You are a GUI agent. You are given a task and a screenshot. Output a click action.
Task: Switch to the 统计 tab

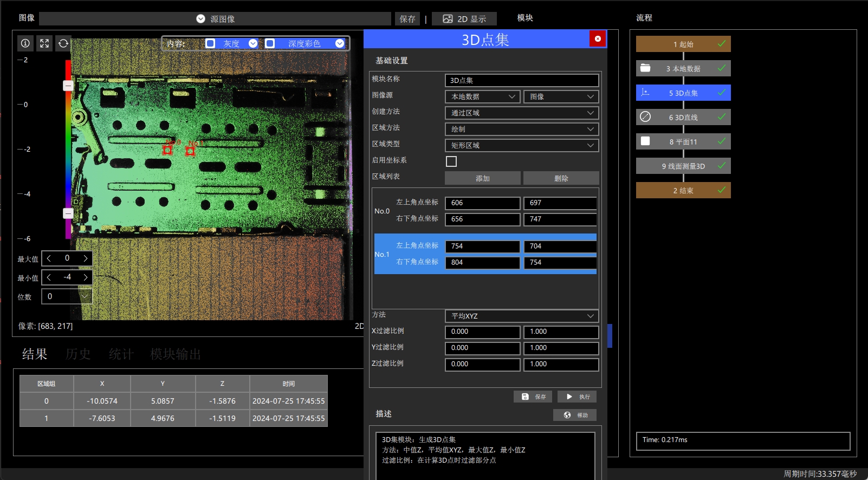point(121,354)
